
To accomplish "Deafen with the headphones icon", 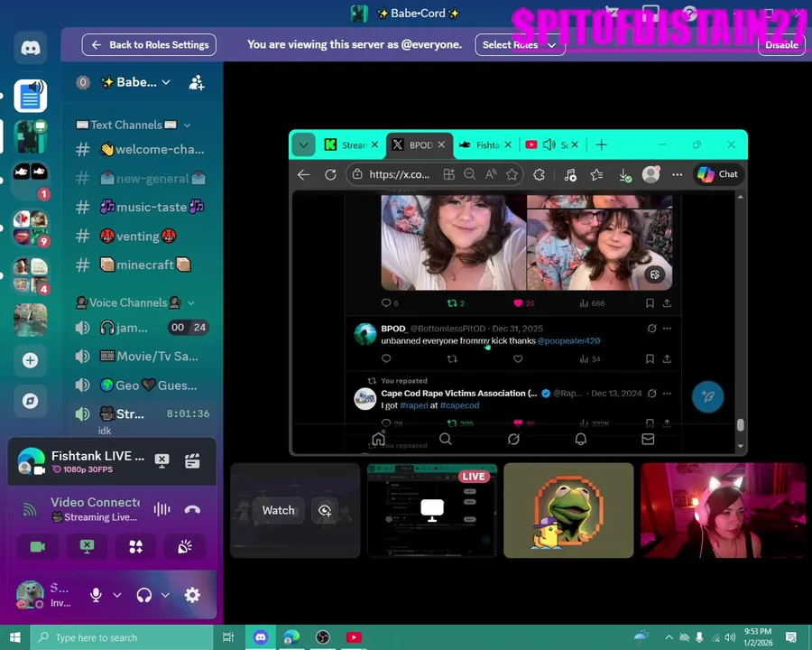I will coord(144,595).
